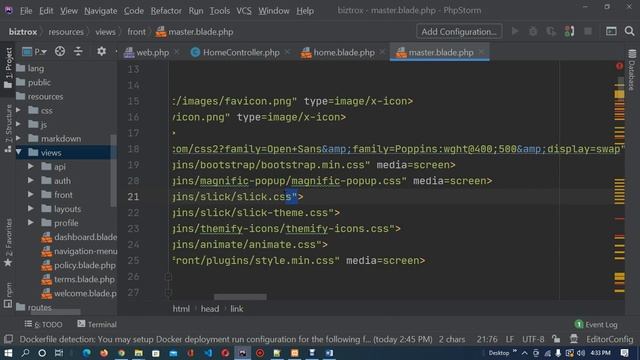Screen dimensions: 640x360
Task: Click Add Configuration button
Action: (x=459, y=32)
